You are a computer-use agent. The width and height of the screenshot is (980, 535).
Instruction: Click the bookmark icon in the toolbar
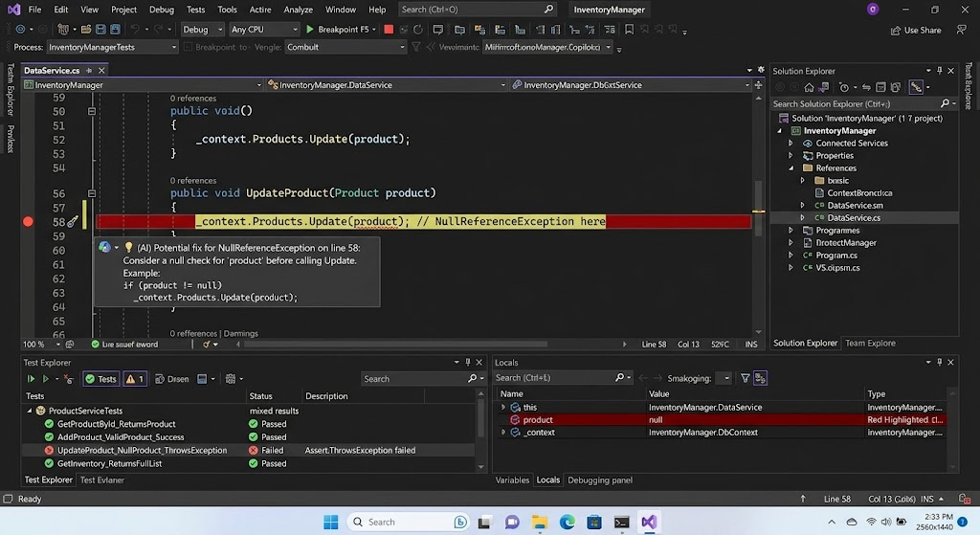[x=630, y=30]
